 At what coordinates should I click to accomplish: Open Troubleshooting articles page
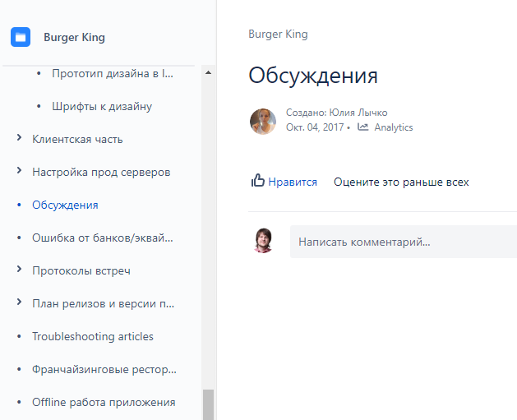(x=92, y=336)
